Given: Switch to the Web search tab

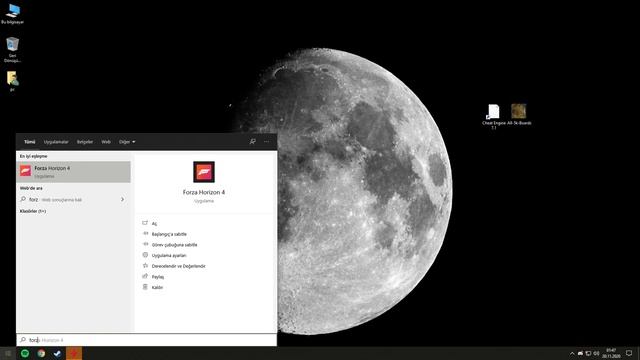Looking at the screenshot, I should tap(106, 142).
